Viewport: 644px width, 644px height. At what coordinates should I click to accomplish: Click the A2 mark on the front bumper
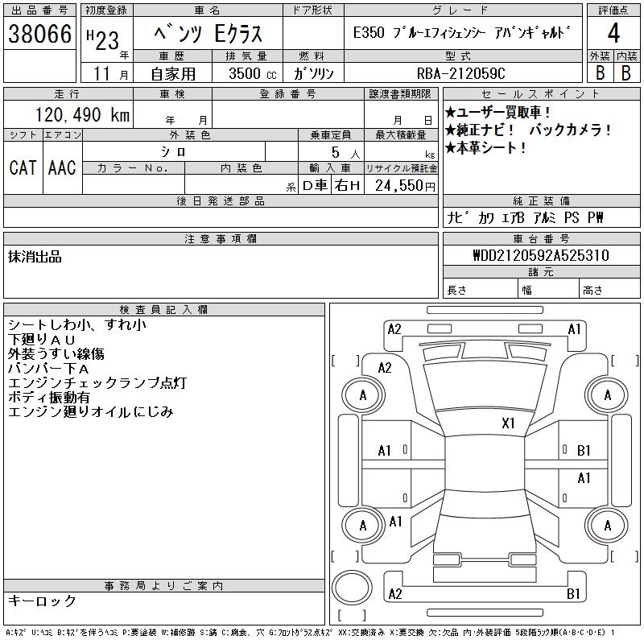(x=394, y=329)
